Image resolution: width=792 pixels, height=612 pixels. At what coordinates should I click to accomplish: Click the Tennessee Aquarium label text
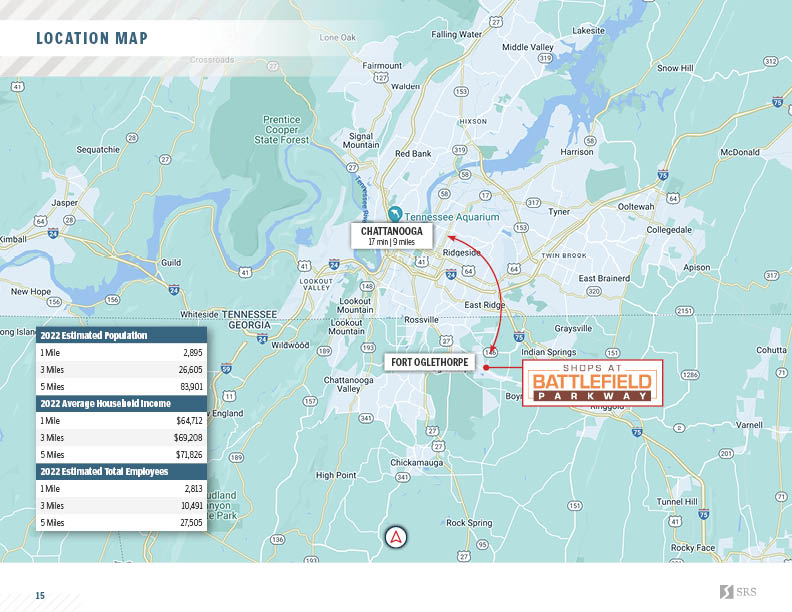coord(452,217)
